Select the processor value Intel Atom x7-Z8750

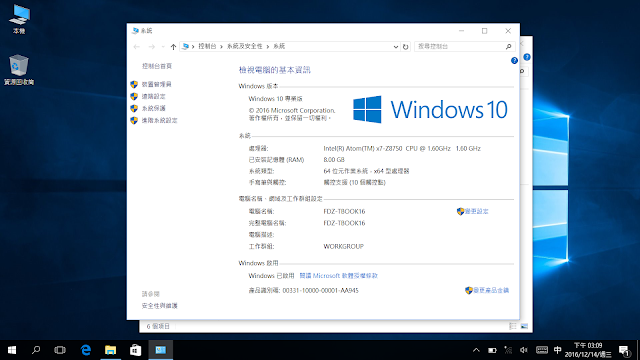[402, 149]
